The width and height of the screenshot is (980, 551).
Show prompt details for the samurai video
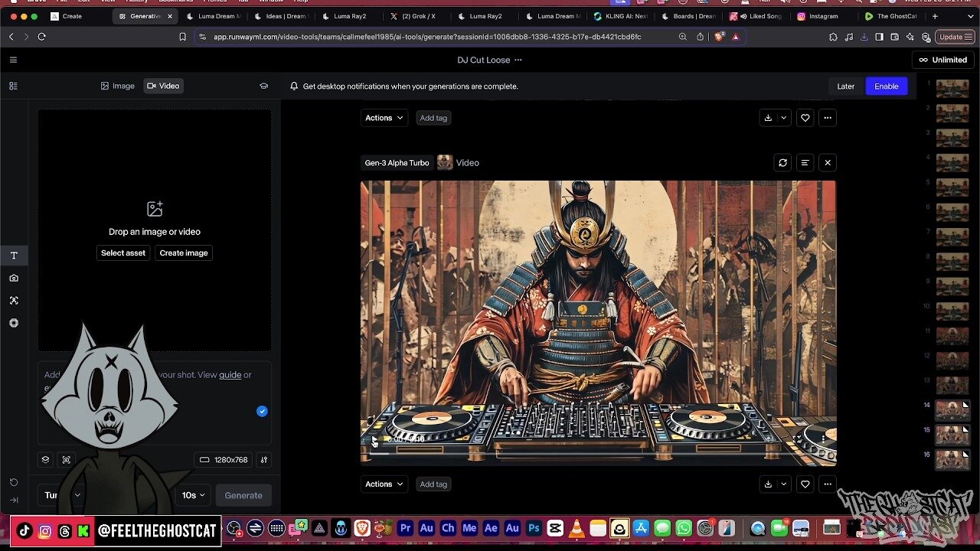(805, 162)
